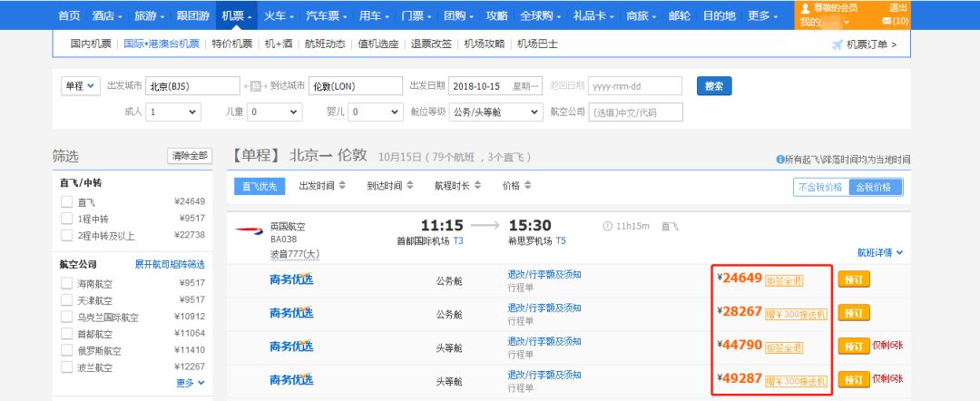Click 预订 for the ¥28267 fare

(x=854, y=312)
